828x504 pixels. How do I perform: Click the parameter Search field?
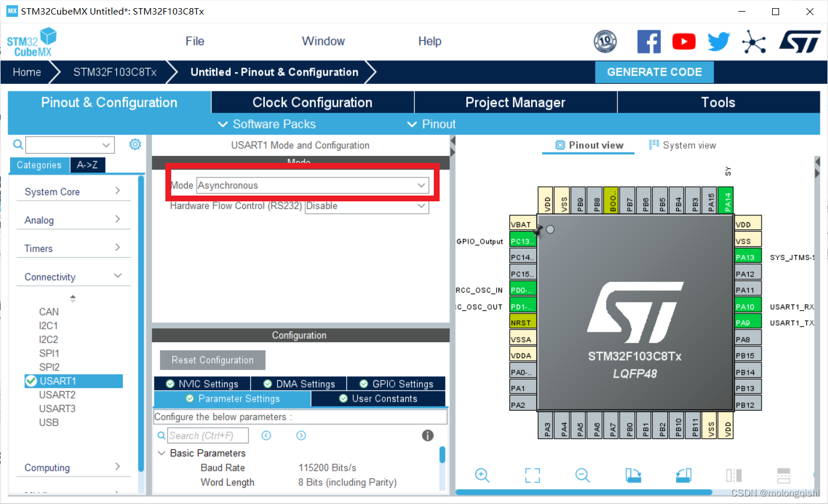tap(208, 435)
